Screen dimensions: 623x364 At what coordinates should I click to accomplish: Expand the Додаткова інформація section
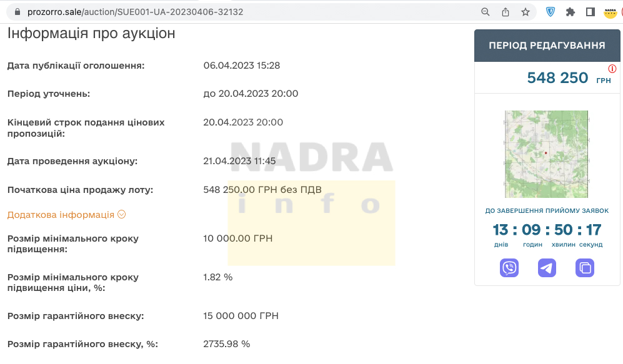[61, 215]
